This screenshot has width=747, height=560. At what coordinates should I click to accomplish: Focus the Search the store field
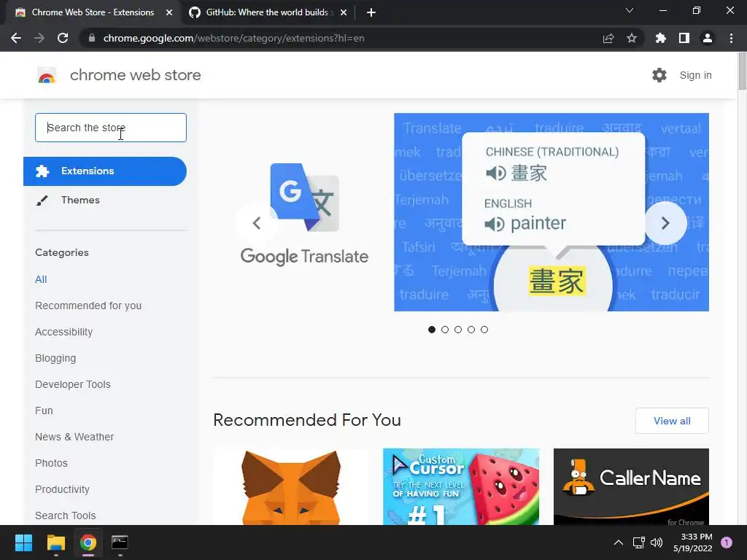(x=111, y=128)
